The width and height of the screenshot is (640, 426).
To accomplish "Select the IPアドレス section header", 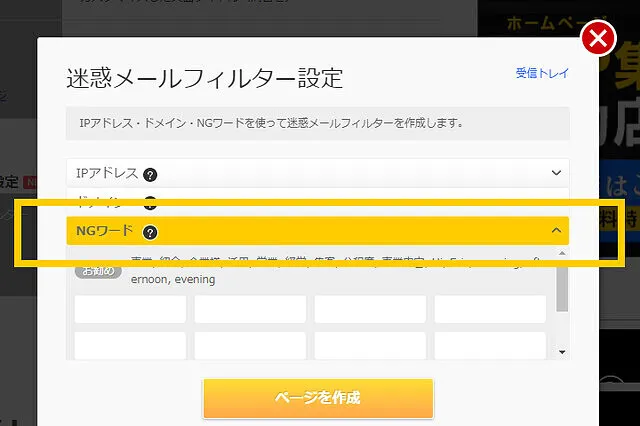I will tap(300, 173).
